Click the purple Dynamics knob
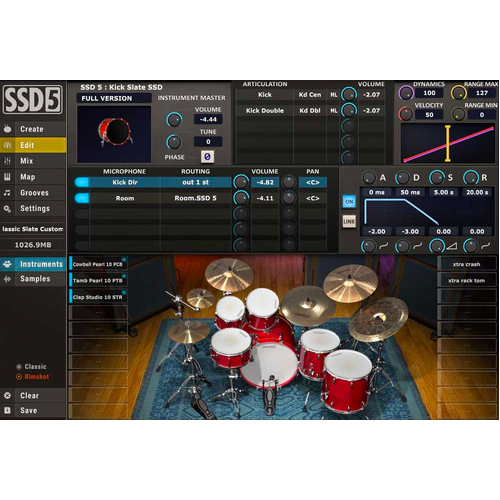This screenshot has height=500, width=500. tap(406, 93)
